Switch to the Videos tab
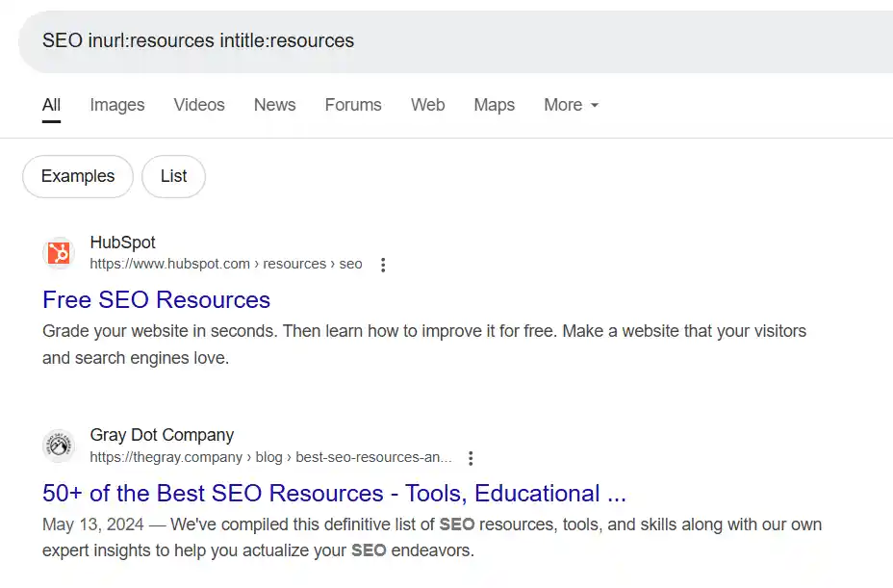 (x=199, y=105)
